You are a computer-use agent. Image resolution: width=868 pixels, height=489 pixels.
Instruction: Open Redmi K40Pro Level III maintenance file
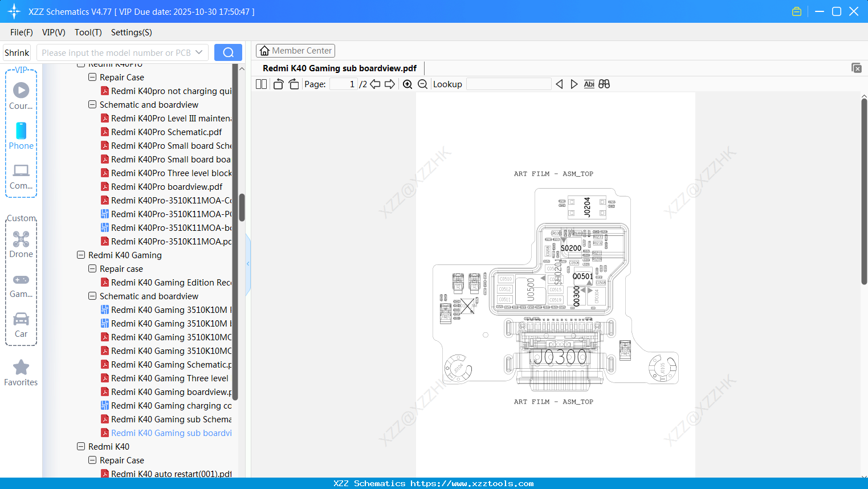166,118
